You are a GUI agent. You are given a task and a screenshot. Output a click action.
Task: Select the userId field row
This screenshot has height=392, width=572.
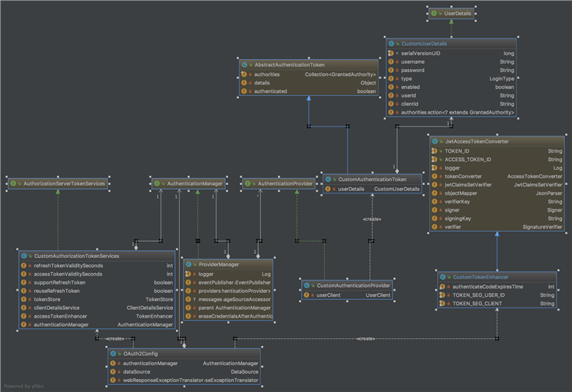pos(451,95)
